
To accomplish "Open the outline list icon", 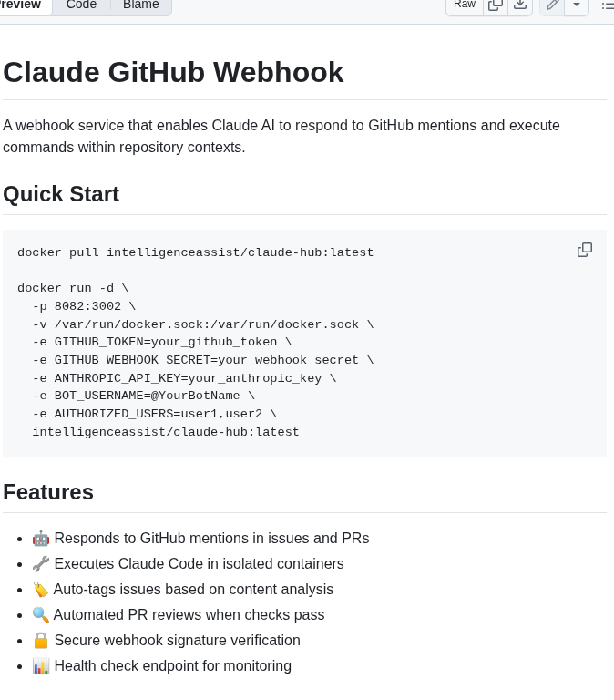I will 607,5.
